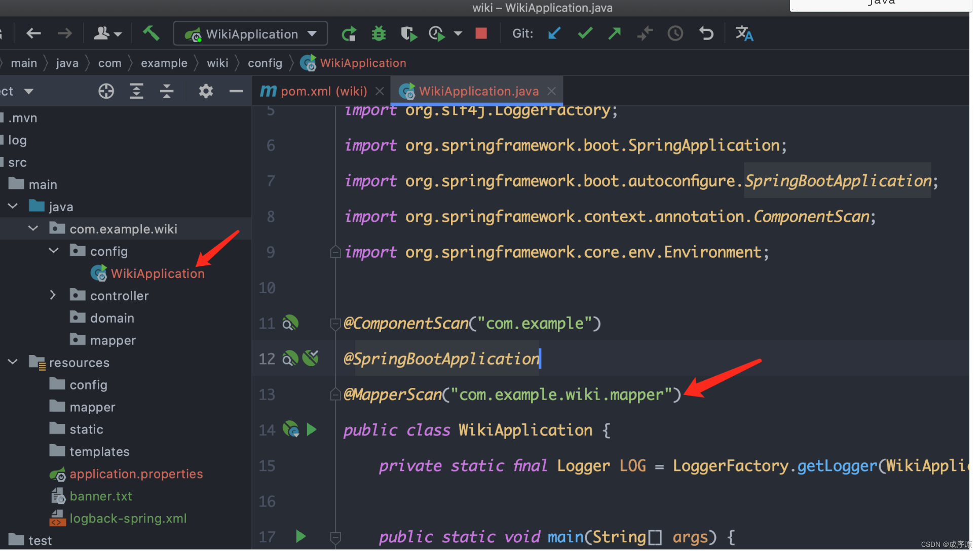Select opened file in Project tree

click(x=106, y=91)
